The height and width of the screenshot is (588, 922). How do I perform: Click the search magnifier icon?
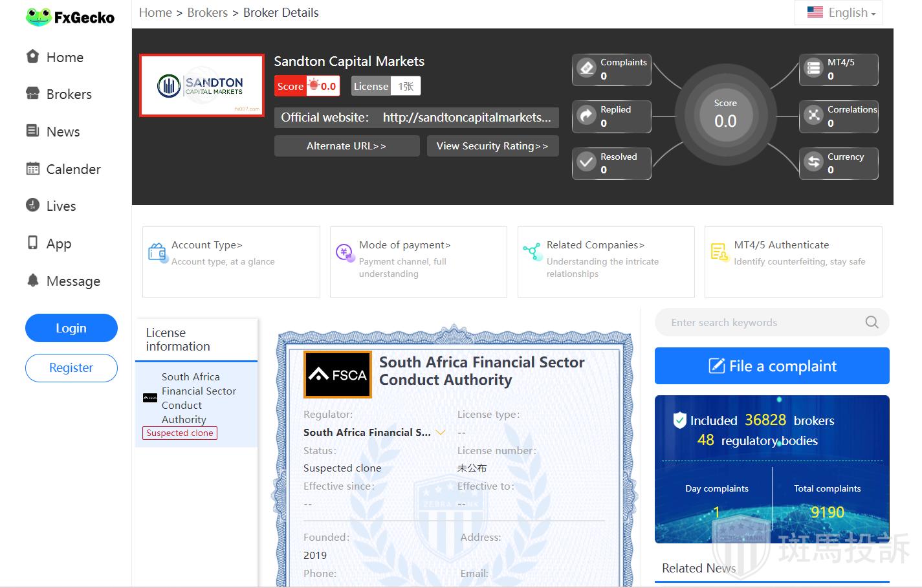872,322
